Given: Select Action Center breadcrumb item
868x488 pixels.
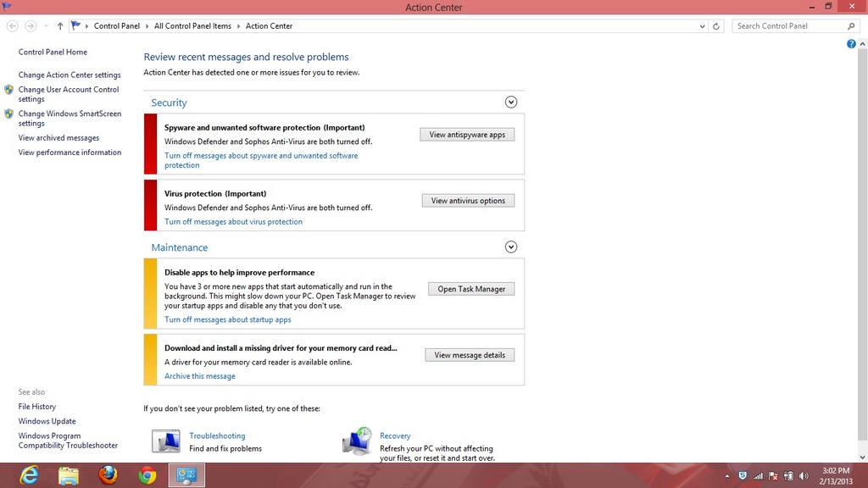Looking at the screenshot, I should point(269,26).
